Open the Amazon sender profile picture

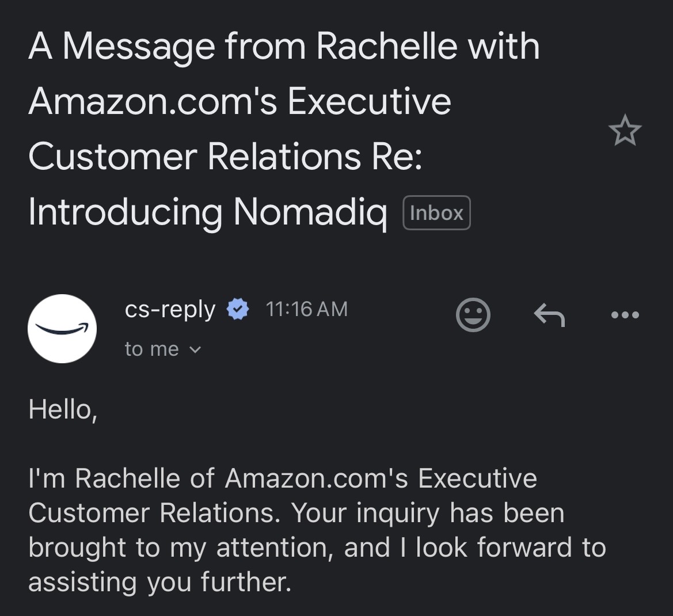coord(62,329)
